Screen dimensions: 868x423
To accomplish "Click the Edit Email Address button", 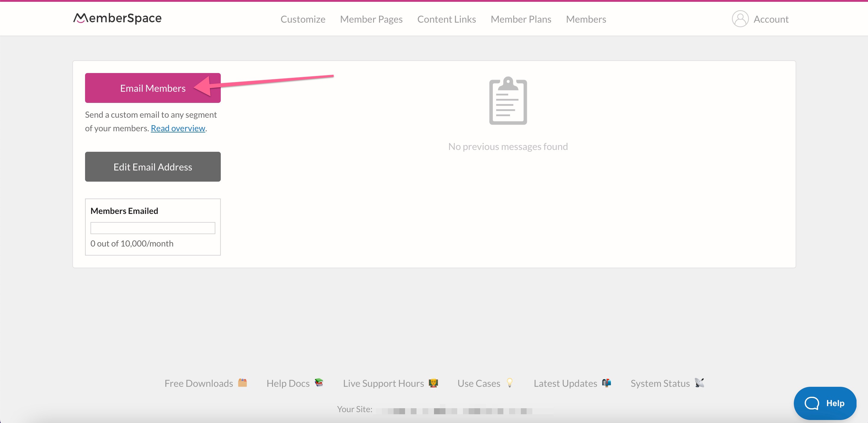I will [152, 167].
